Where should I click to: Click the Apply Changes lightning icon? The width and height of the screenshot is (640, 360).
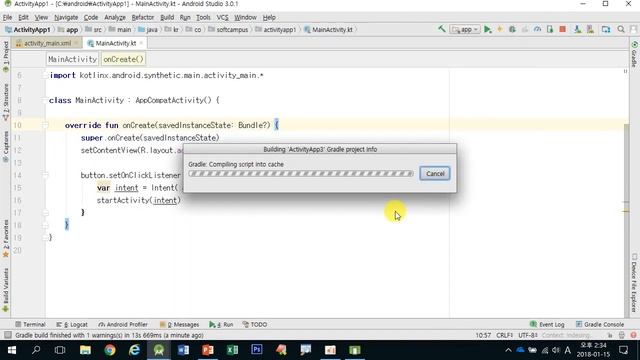pyautogui.click(x=500, y=29)
